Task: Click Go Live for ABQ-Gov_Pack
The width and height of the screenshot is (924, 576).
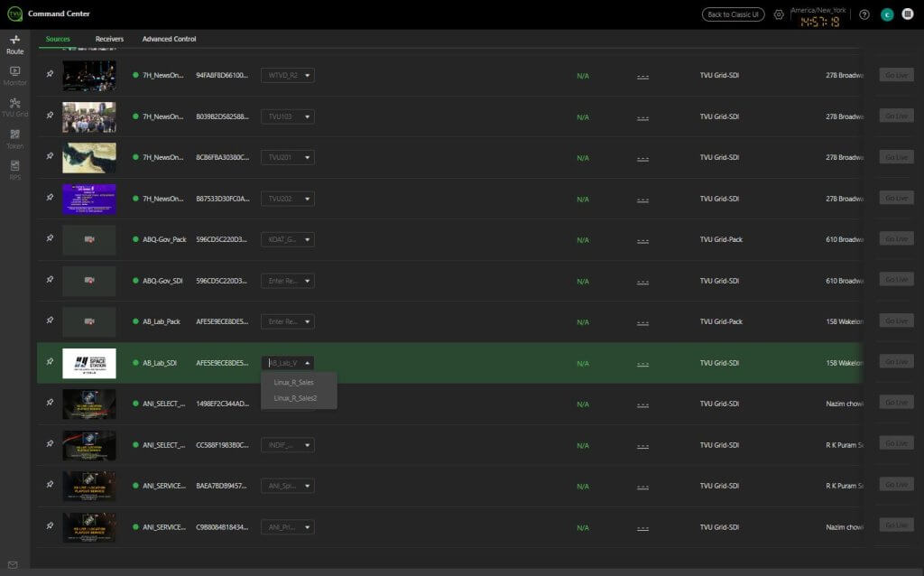Action: pos(896,238)
